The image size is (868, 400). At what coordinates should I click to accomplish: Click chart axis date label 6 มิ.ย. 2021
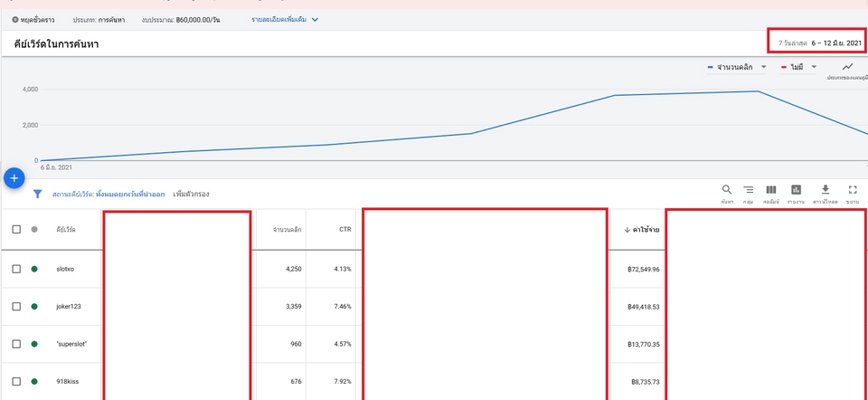pos(56,167)
